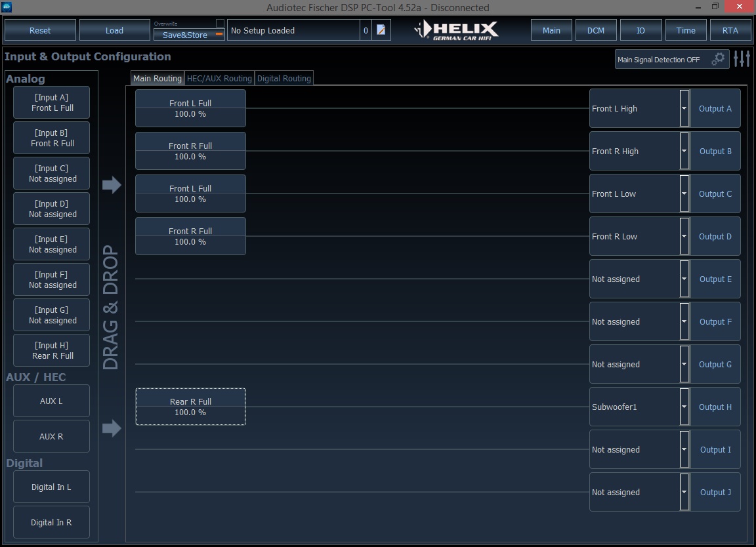The height and width of the screenshot is (547, 756).
Task: Expand the Front L High dropdown
Action: [684, 108]
